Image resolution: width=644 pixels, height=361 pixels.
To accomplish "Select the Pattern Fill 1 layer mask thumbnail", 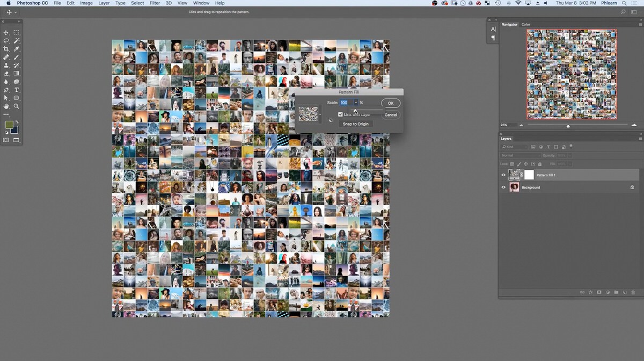I will 529,175.
